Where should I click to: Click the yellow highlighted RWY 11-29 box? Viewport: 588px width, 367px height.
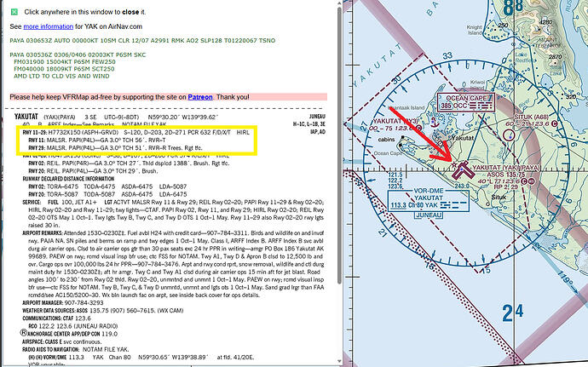[x=136, y=140]
